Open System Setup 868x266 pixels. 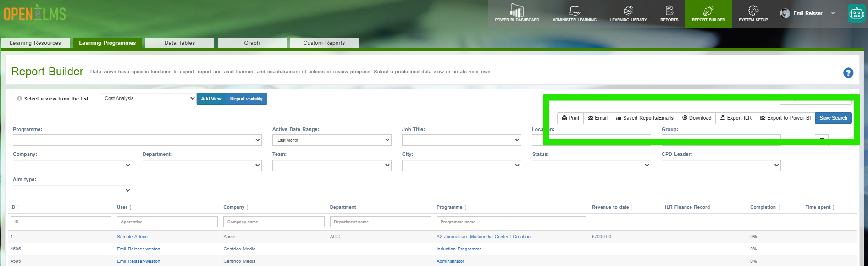753,13
